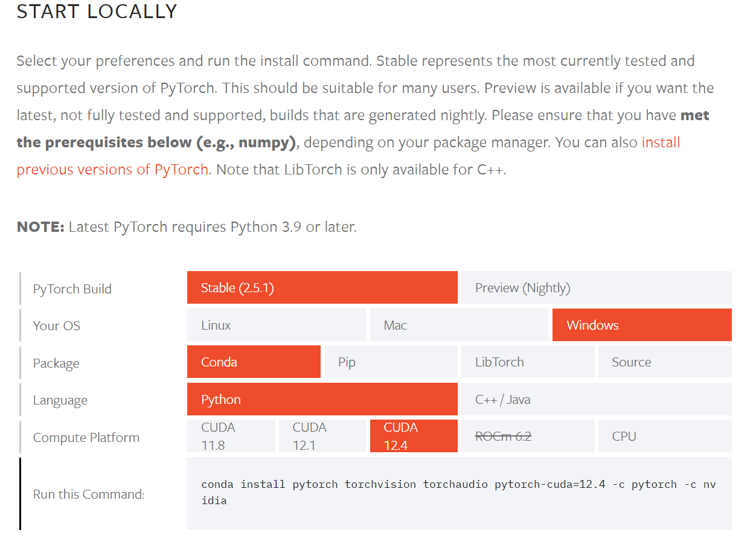Select CUDA 12.4 compute platform
Viewport: 756px width, 547px height.
click(414, 436)
